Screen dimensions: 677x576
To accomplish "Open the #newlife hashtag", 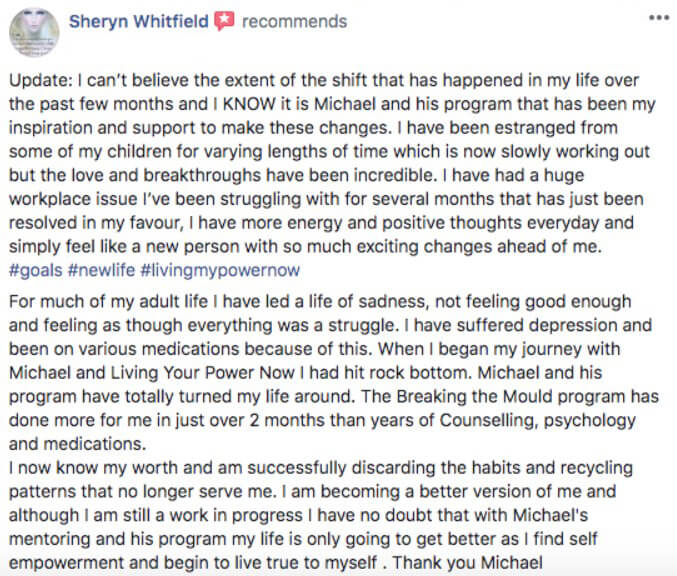I will [101, 270].
